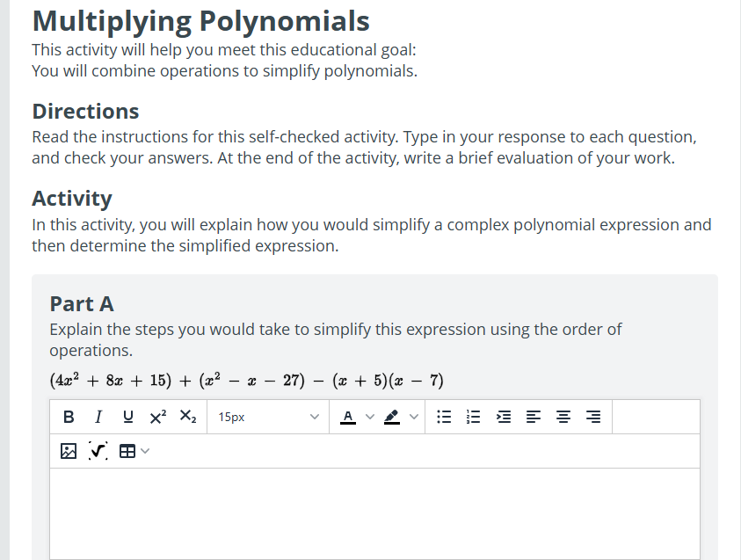This screenshot has width=741, height=560.
Task: Increase the text indent
Action: pyautogui.click(x=504, y=416)
